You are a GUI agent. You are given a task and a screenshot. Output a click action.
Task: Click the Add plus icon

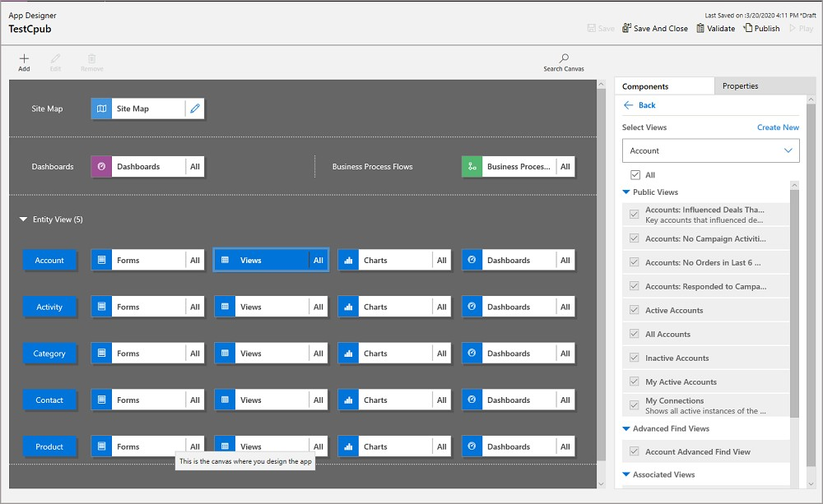(x=24, y=59)
